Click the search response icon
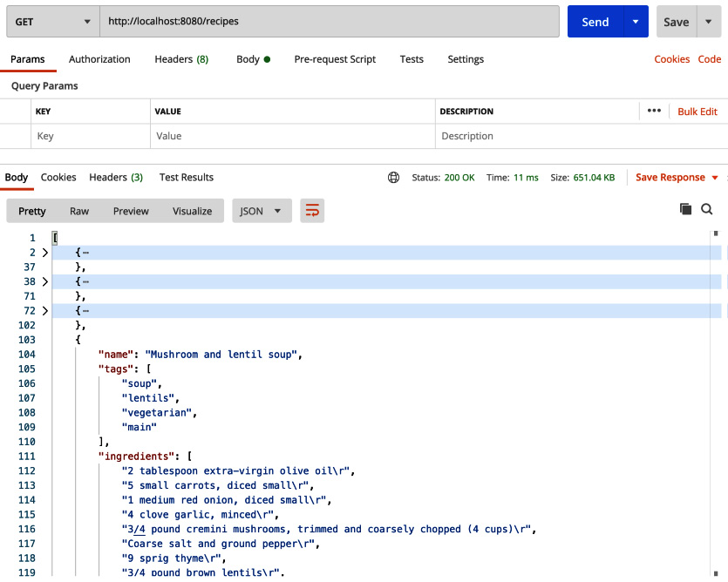 click(707, 209)
